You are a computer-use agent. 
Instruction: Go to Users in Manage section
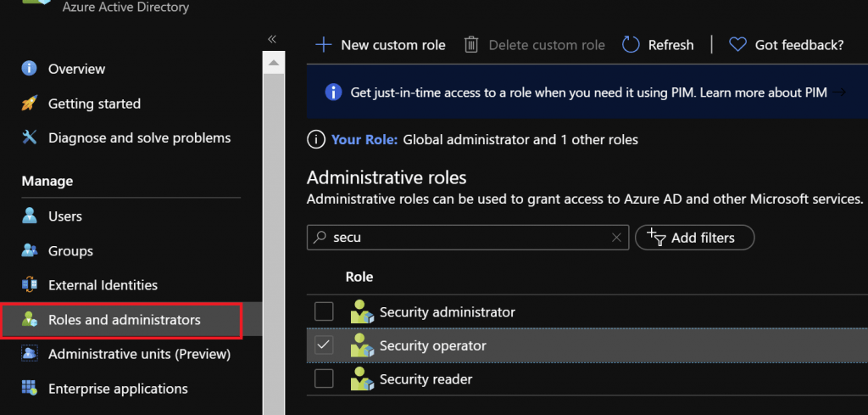(x=65, y=216)
